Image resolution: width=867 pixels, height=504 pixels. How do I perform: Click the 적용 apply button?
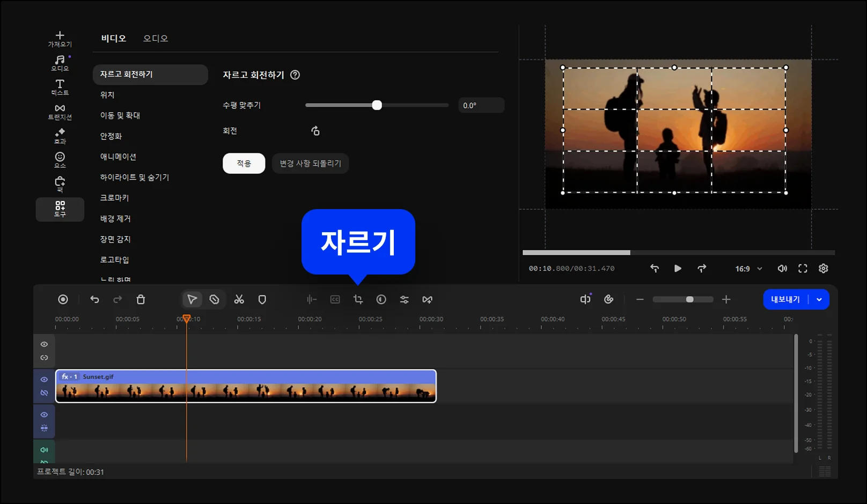(244, 164)
